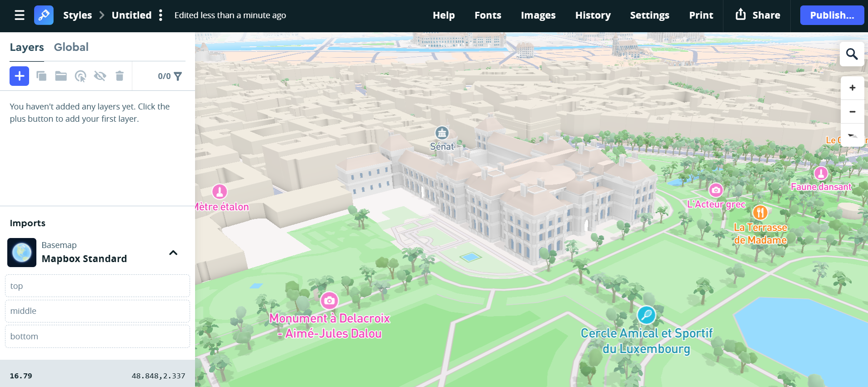Viewport: 868px width, 387px height.
Task: Reset map bearing with compass
Action: [x=852, y=135]
